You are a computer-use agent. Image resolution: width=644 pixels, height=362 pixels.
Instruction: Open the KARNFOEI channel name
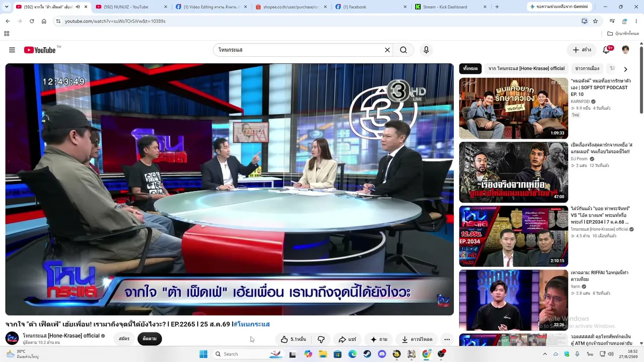[580, 102]
